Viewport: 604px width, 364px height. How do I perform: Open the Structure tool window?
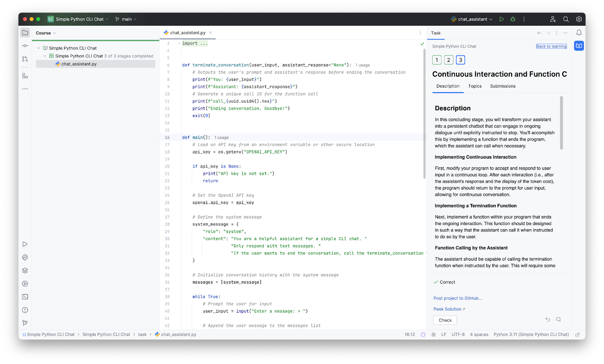click(25, 76)
